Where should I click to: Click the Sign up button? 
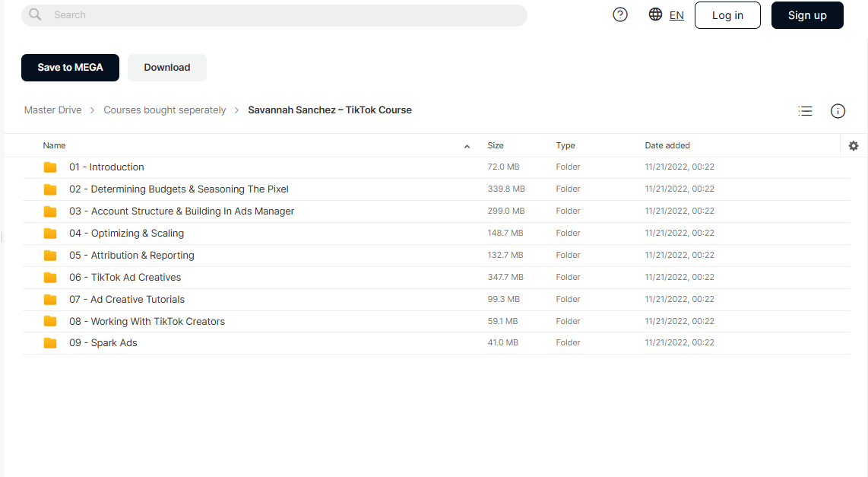(x=807, y=15)
